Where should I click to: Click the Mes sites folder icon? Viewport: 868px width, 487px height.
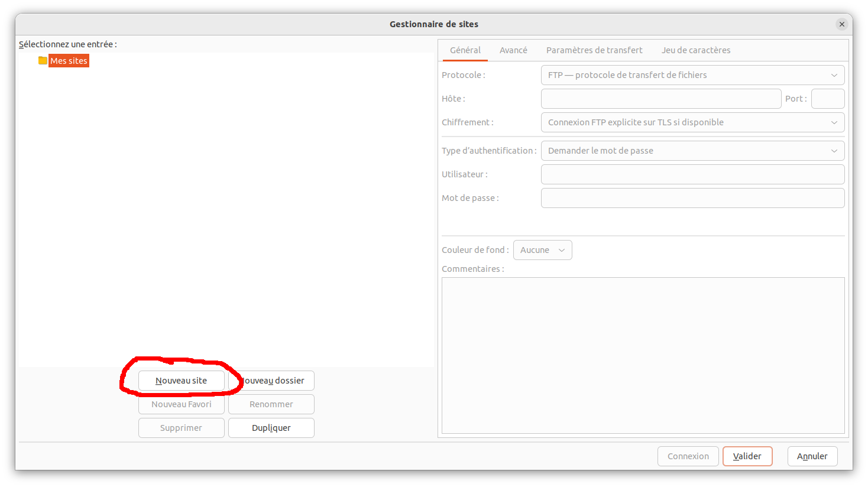point(43,60)
